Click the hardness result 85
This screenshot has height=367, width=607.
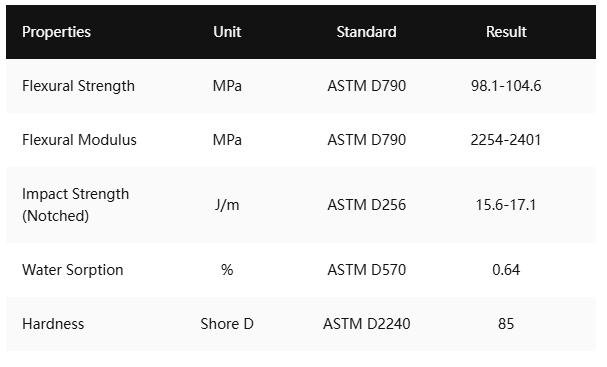point(506,324)
